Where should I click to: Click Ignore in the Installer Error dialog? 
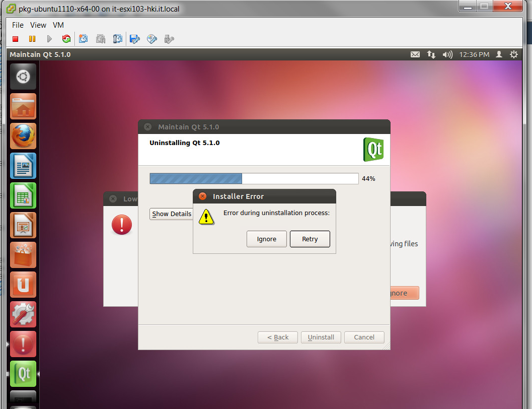(x=266, y=239)
